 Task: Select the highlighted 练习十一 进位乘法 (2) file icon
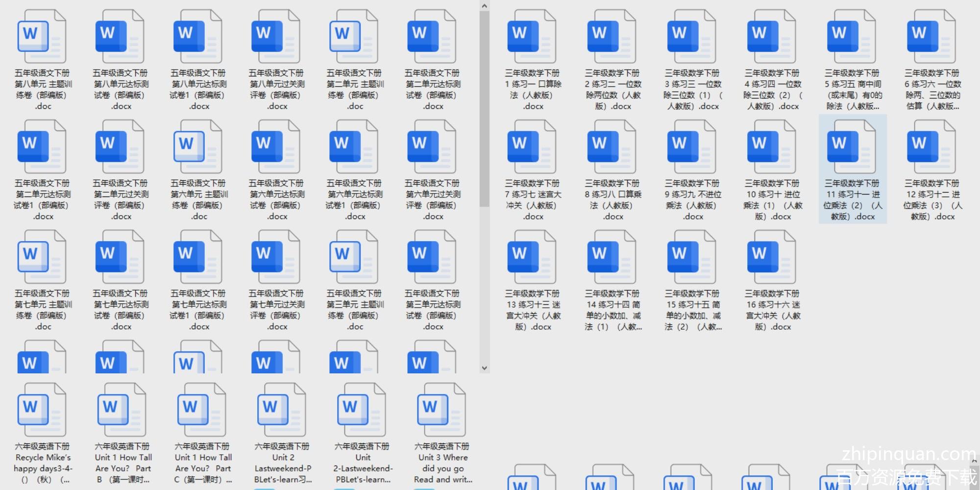coord(852,147)
